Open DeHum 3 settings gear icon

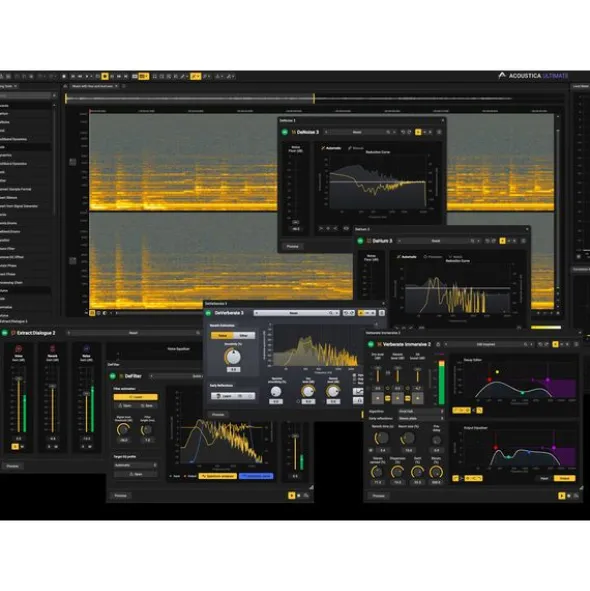523,241
